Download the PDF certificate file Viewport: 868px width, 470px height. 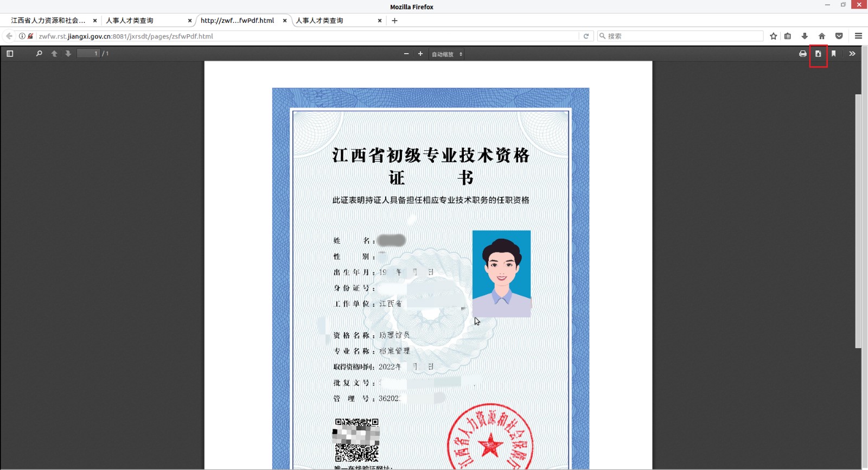(x=818, y=54)
